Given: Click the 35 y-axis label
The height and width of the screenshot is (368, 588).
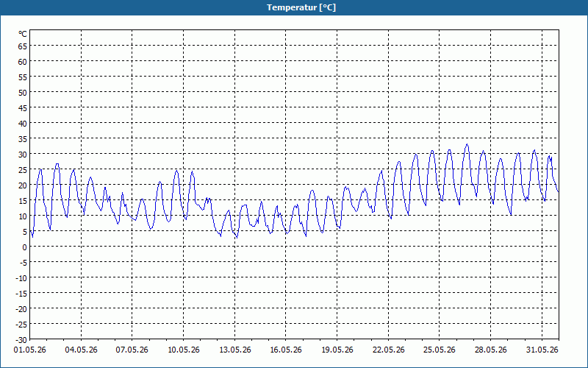Looking at the screenshot, I should point(23,139).
